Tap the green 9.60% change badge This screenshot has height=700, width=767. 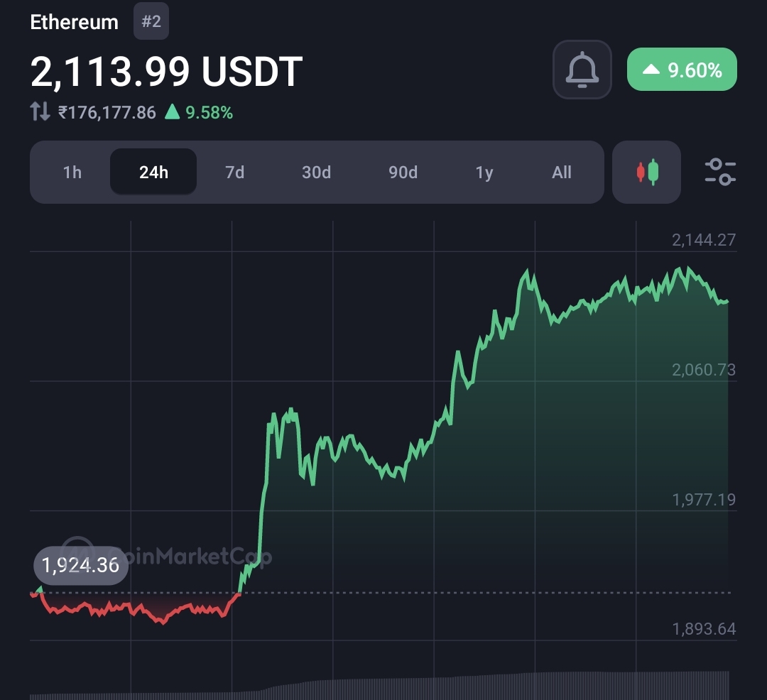point(682,70)
